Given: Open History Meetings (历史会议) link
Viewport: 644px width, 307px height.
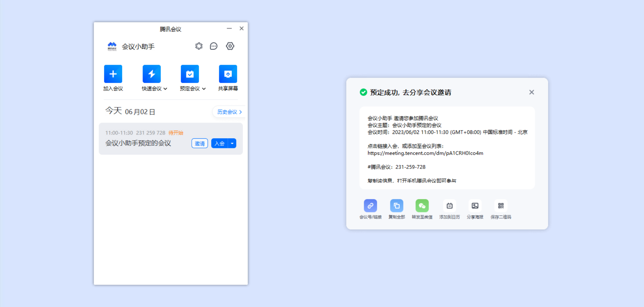Looking at the screenshot, I should (229, 112).
